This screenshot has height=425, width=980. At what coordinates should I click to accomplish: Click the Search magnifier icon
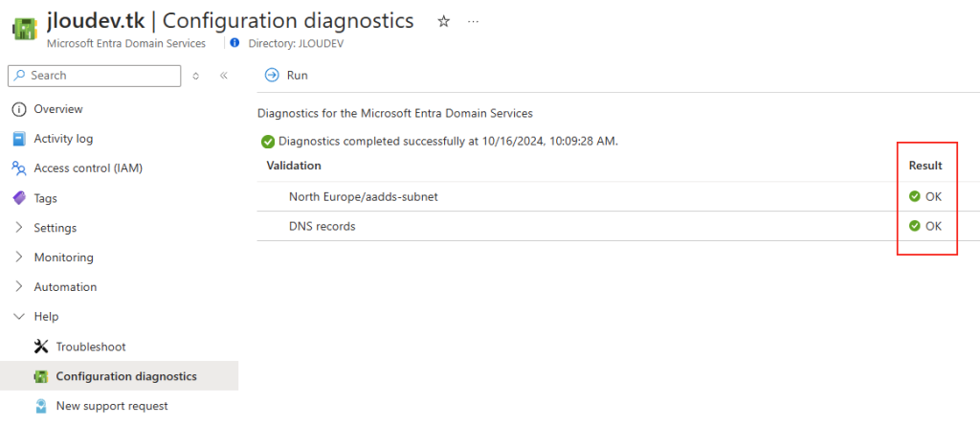pyautogui.click(x=20, y=75)
